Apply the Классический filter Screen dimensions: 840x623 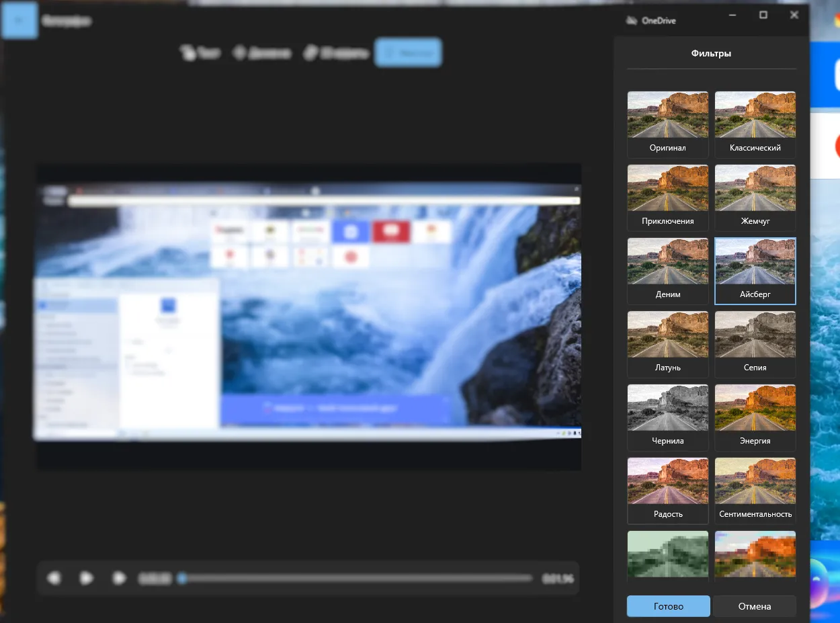755,124
